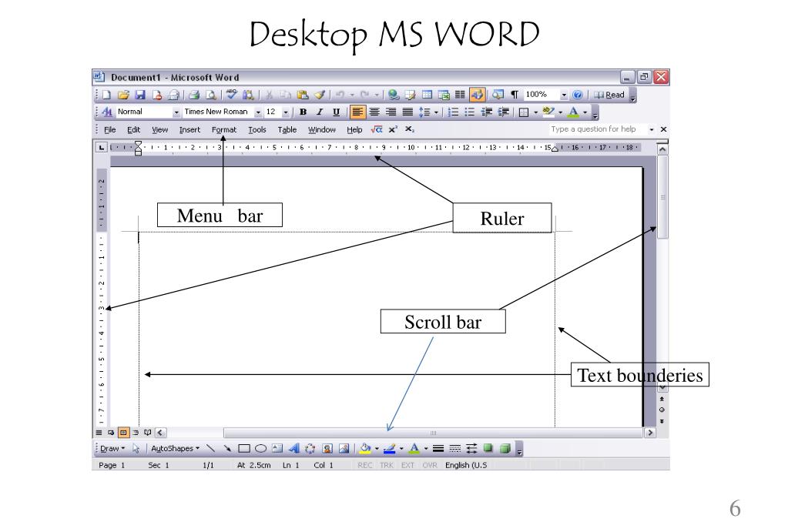
Task: Toggle Subscript x₂ button
Action: [x=410, y=129]
